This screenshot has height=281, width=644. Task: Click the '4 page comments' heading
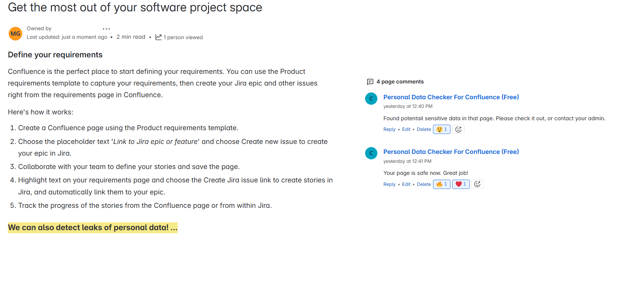pyautogui.click(x=400, y=82)
